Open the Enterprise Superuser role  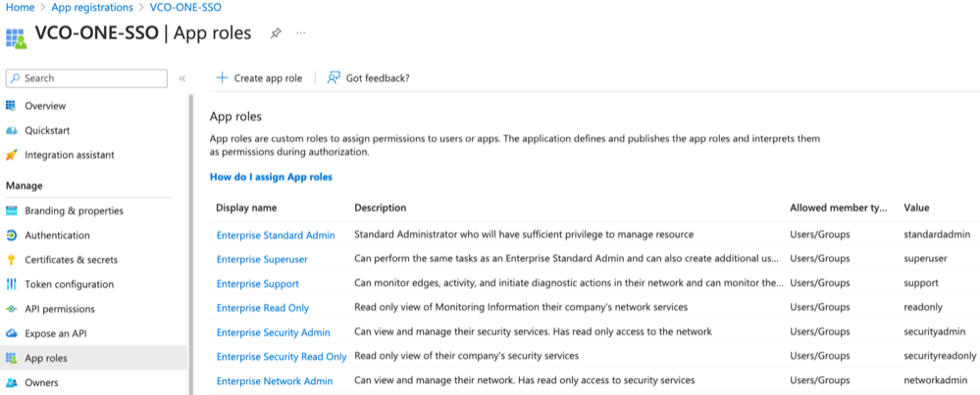tap(262, 260)
